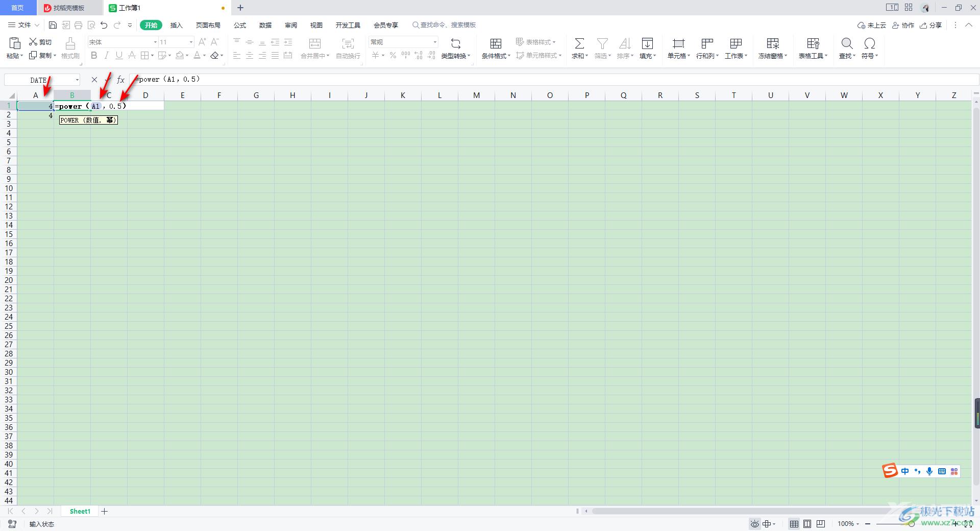980x531 pixels.
Task: Select column header D
Action: pos(145,95)
